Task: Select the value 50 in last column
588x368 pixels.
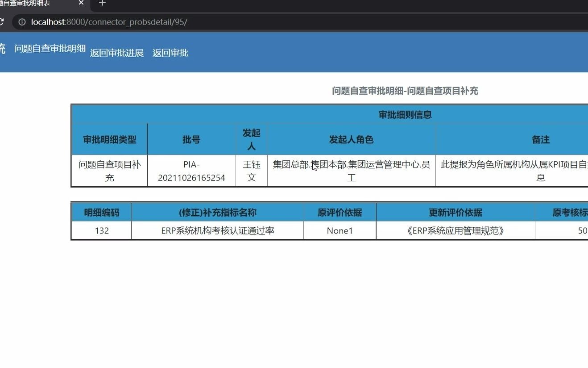Action: [582, 231]
